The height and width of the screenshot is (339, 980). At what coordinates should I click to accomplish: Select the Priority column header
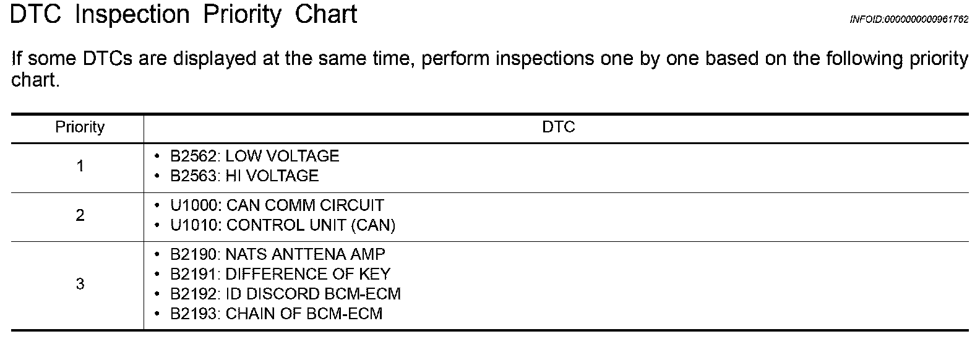click(x=80, y=127)
